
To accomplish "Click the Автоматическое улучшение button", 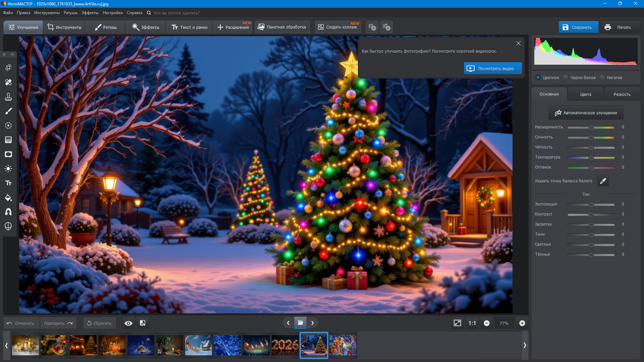I will (x=586, y=113).
